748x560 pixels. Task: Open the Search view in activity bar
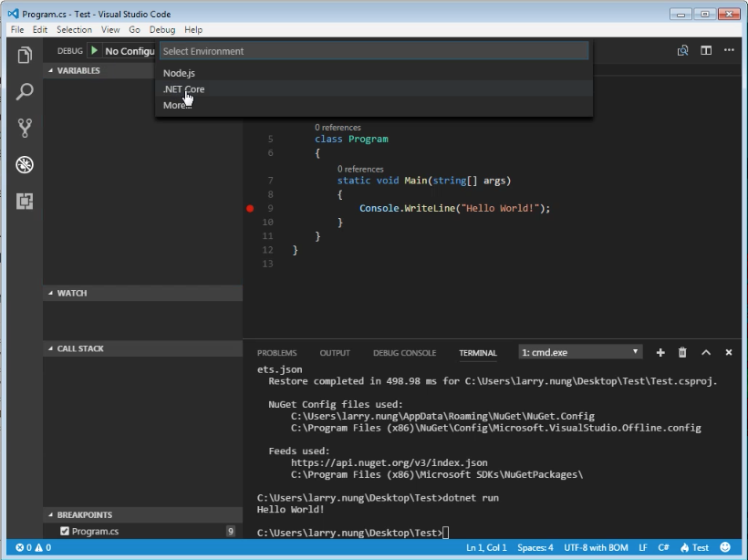click(25, 91)
